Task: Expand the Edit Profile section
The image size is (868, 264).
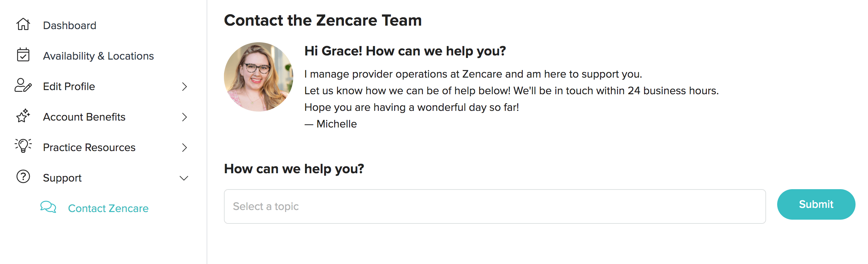Action: click(185, 86)
